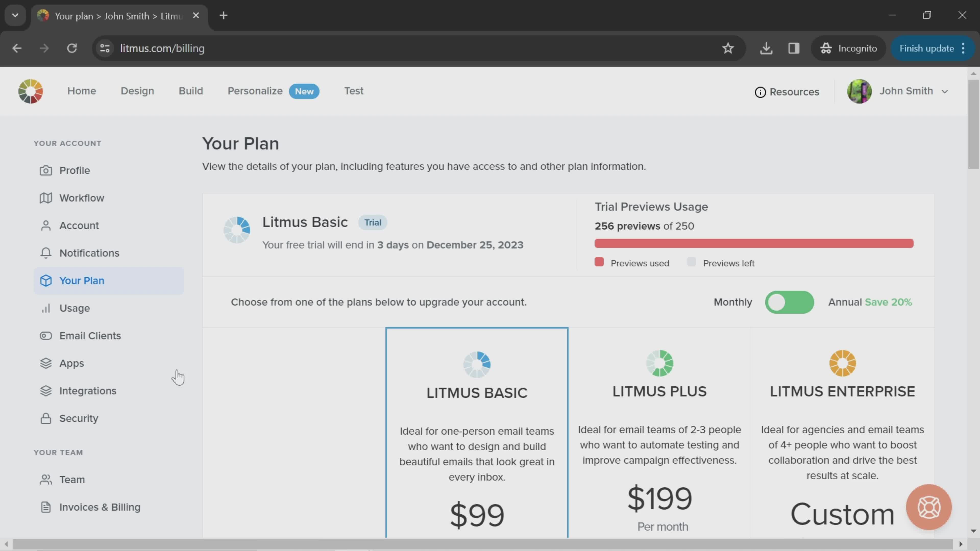The height and width of the screenshot is (551, 980).
Task: Open a new browser tab
Action: click(223, 16)
